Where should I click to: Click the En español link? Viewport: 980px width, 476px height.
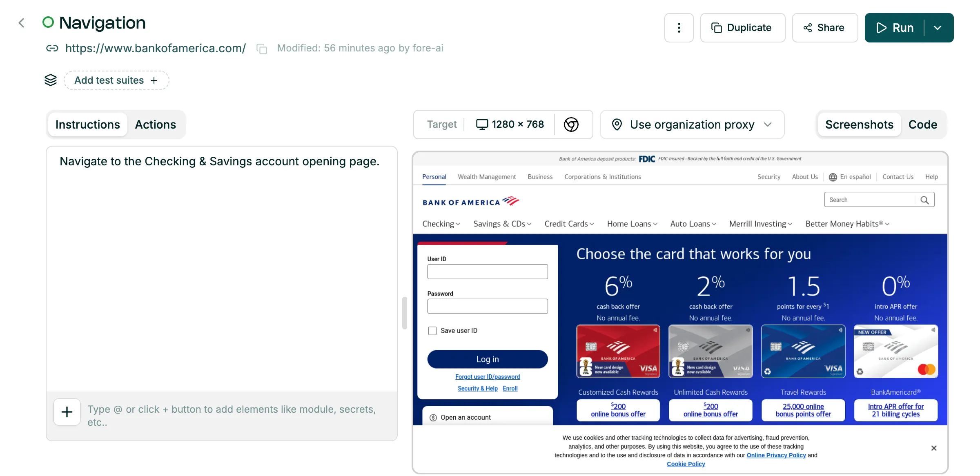point(855,177)
